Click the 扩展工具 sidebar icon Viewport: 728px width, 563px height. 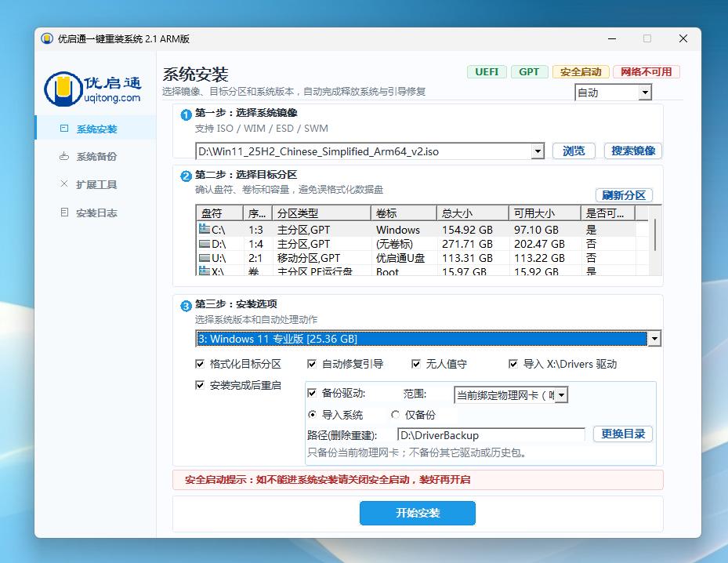pyautogui.click(x=64, y=184)
